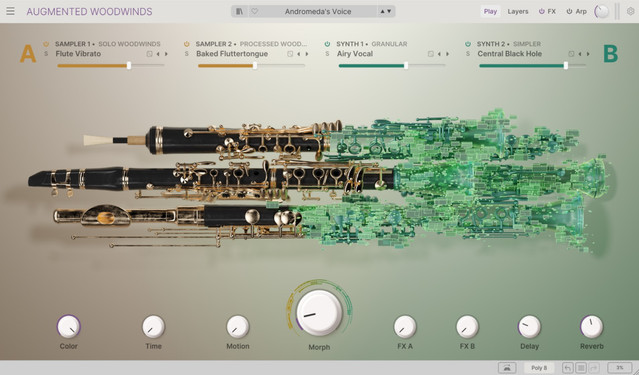The image size is (639, 375).
Task: Switch to the Layers tab
Action: point(518,11)
